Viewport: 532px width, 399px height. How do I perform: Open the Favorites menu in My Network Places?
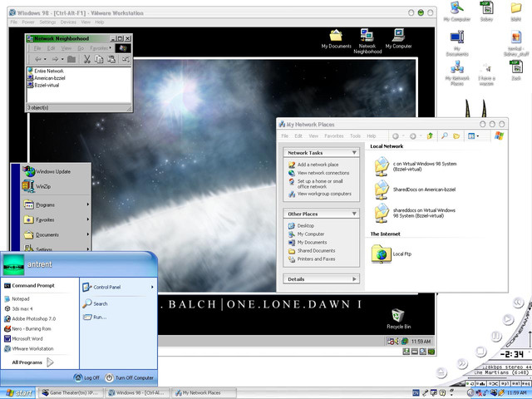click(333, 135)
